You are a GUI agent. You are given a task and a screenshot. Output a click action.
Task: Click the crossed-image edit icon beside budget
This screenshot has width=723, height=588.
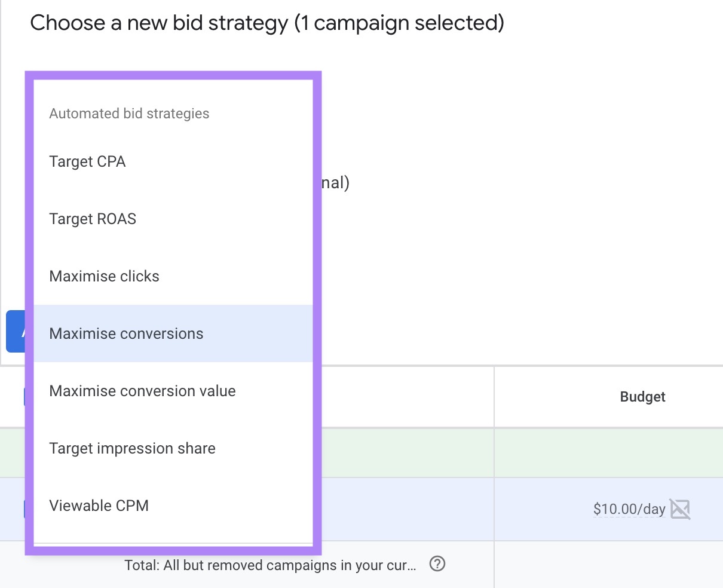[x=681, y=509]
